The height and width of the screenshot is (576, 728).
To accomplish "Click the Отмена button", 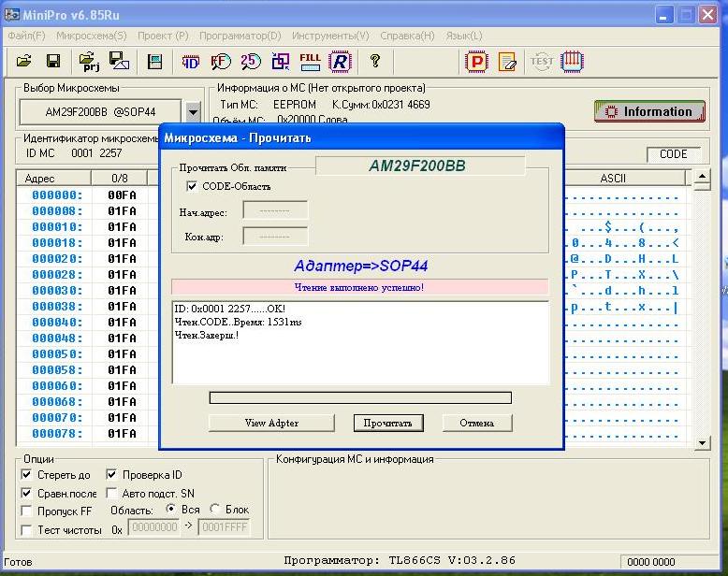I will 477,423.
